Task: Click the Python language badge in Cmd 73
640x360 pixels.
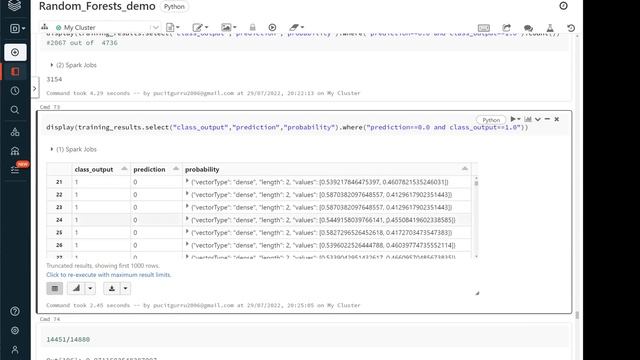Action: (x=491, y=120)
